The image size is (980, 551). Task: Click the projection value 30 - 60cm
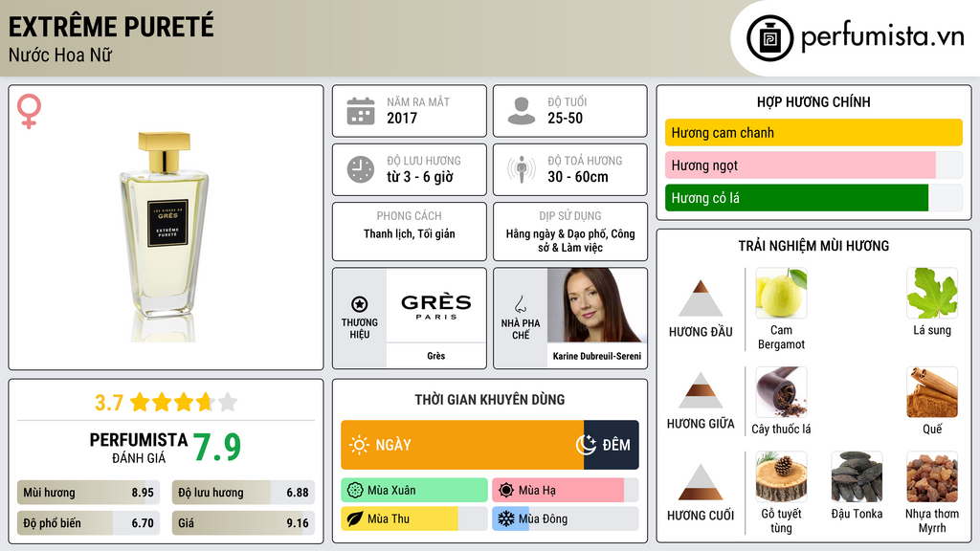click(578, 177)
